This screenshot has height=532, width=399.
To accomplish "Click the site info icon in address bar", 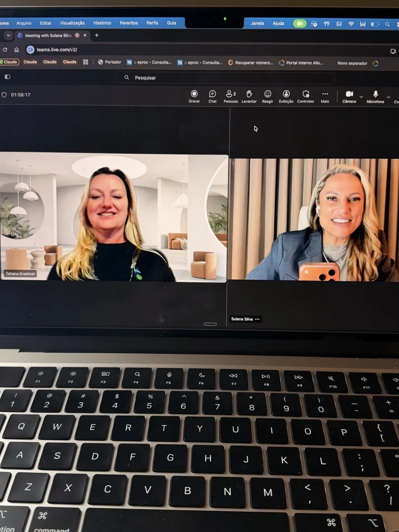I will coord(30,49).
